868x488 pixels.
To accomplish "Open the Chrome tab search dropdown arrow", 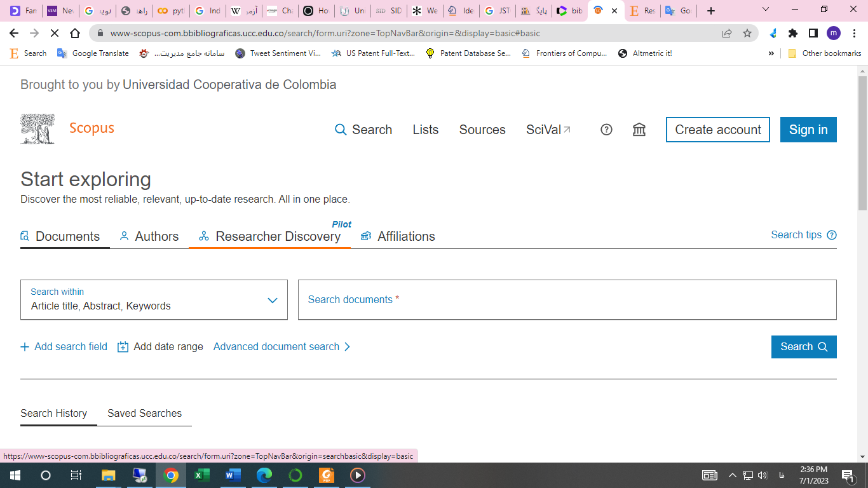I will (x=766, y=10).
